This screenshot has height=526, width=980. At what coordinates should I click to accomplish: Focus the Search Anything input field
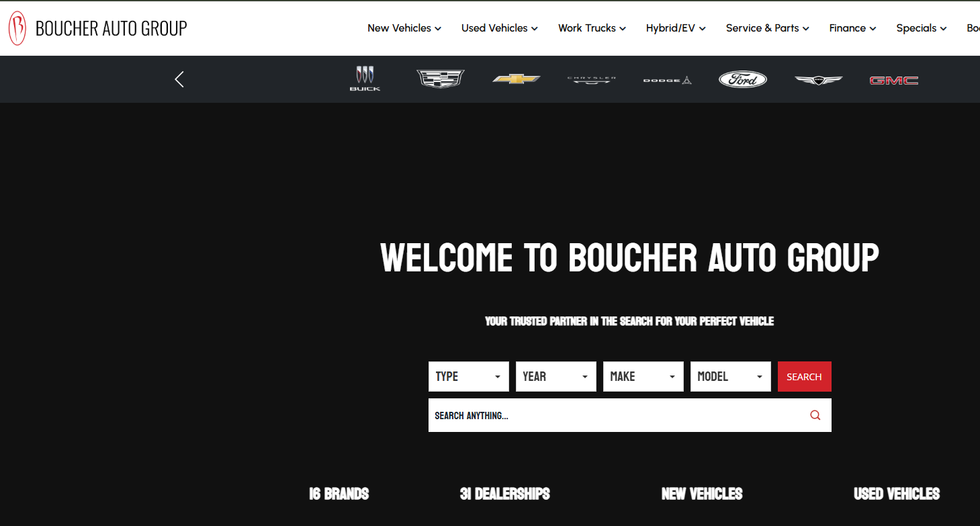[630, 415]
